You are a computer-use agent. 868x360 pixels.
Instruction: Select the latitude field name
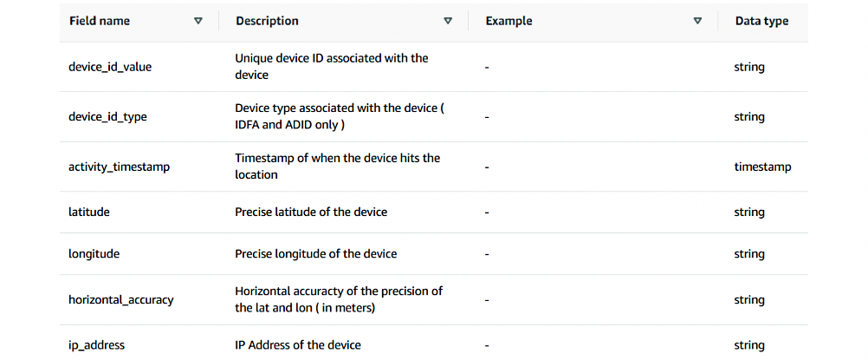point(88,213)
